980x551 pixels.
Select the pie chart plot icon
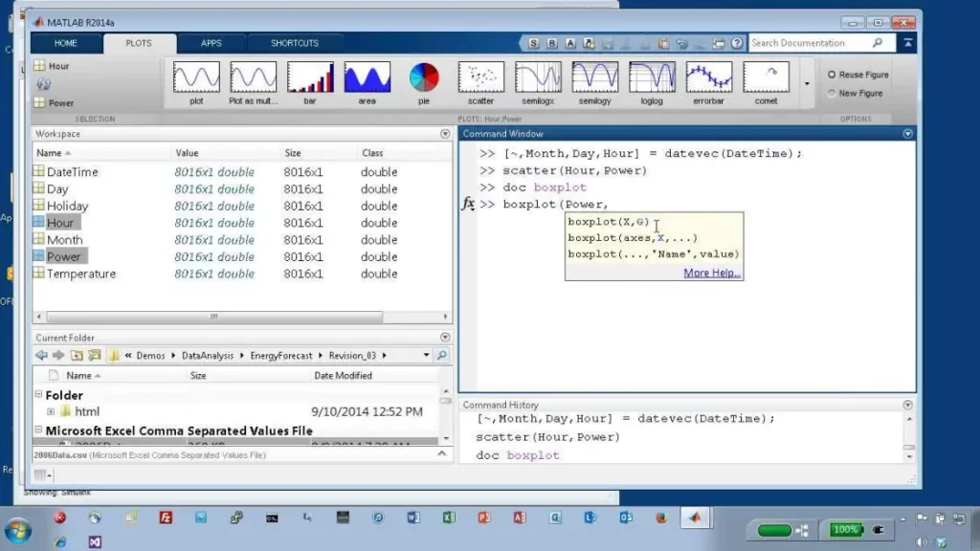point(424,78)
